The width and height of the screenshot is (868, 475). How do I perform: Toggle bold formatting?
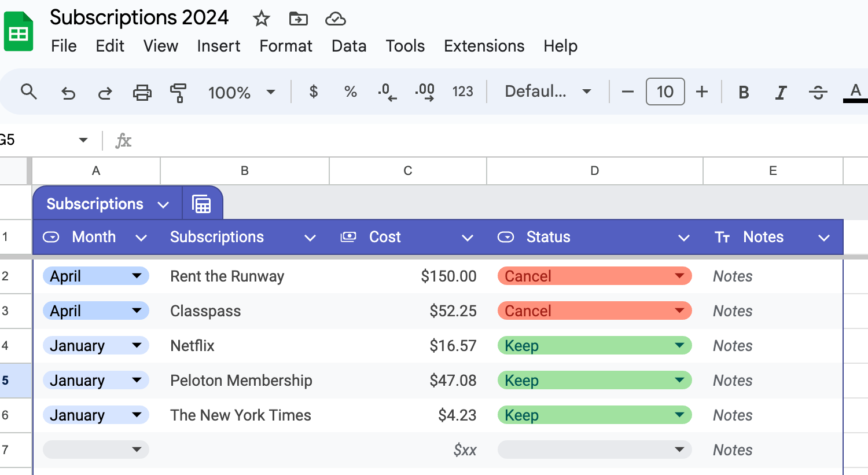[744, 92]
